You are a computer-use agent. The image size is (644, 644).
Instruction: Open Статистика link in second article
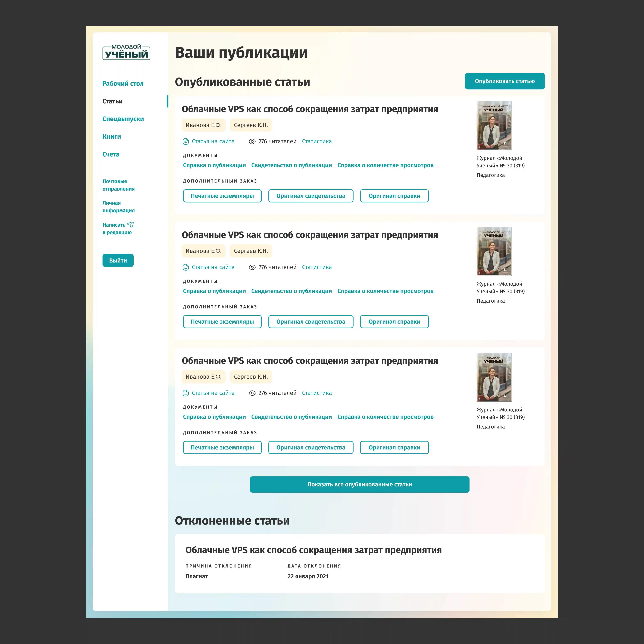pos(317,267)
